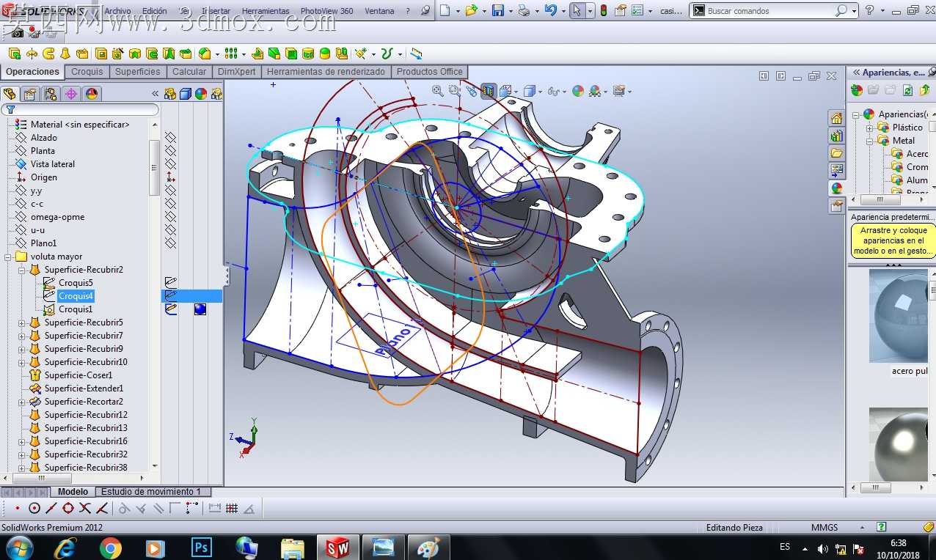Open Photoshop from the Windows taskbar
The width and height of the screenshot is (936, 560).
201,548
